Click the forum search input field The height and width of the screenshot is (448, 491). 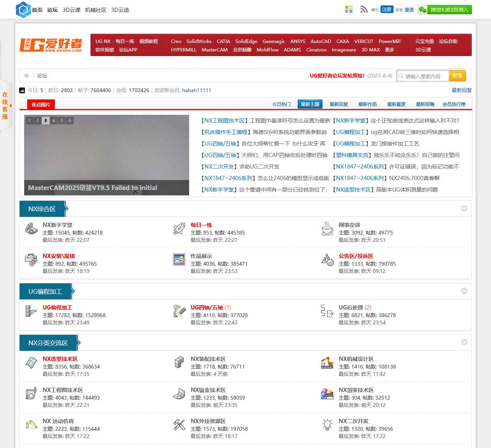[x=423, y=76]
